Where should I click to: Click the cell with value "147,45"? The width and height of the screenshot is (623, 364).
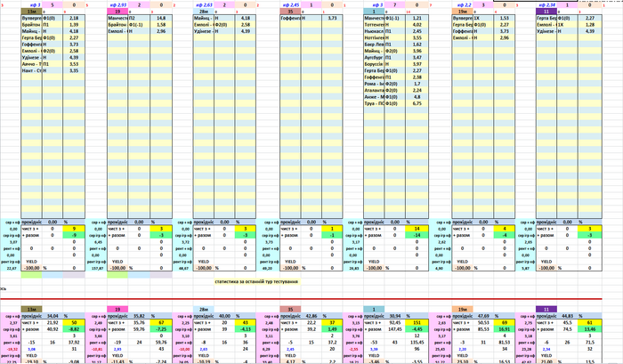(395, 329)
